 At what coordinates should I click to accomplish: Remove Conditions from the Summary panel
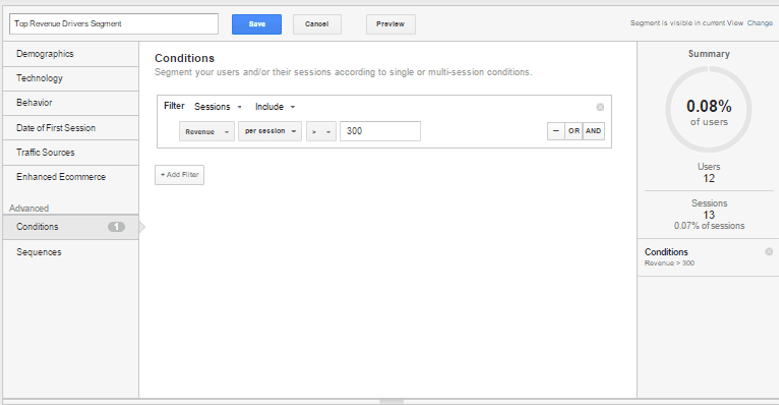click(x=769, y=251)
